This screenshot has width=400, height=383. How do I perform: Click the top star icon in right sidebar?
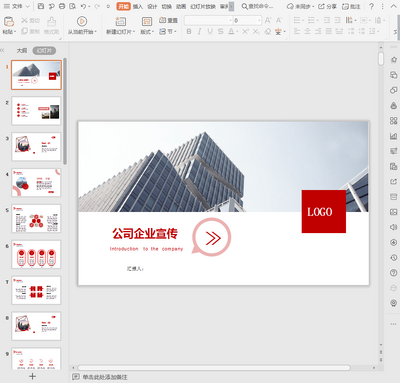[394, 60]
